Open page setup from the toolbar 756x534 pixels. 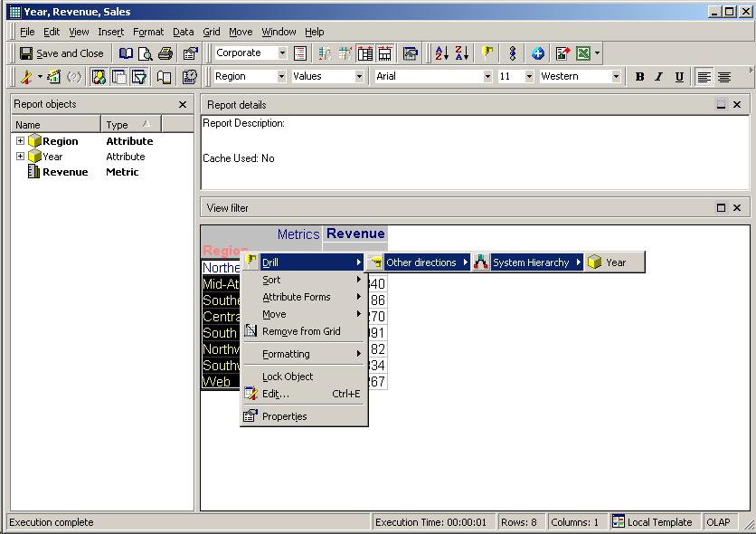[x=188, y=52]
